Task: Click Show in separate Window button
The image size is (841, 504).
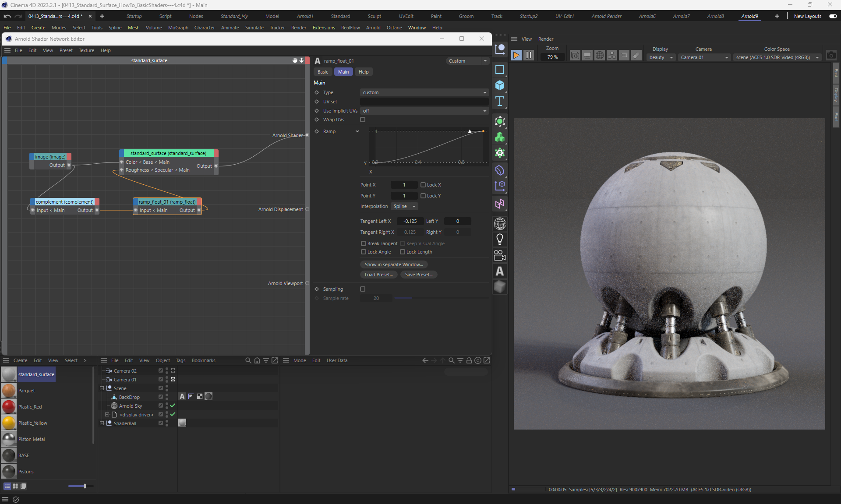Action: (x=393, y=264)
